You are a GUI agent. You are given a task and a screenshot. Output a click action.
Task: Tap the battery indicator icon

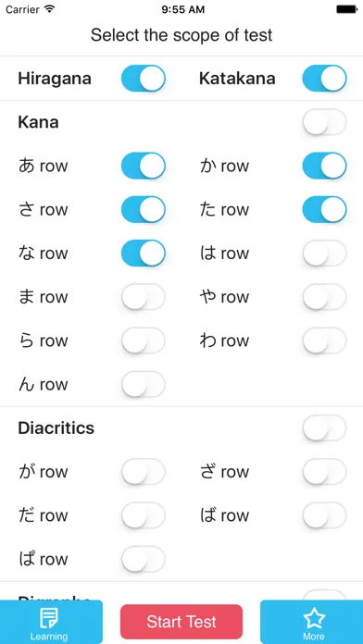click(346, 9)
